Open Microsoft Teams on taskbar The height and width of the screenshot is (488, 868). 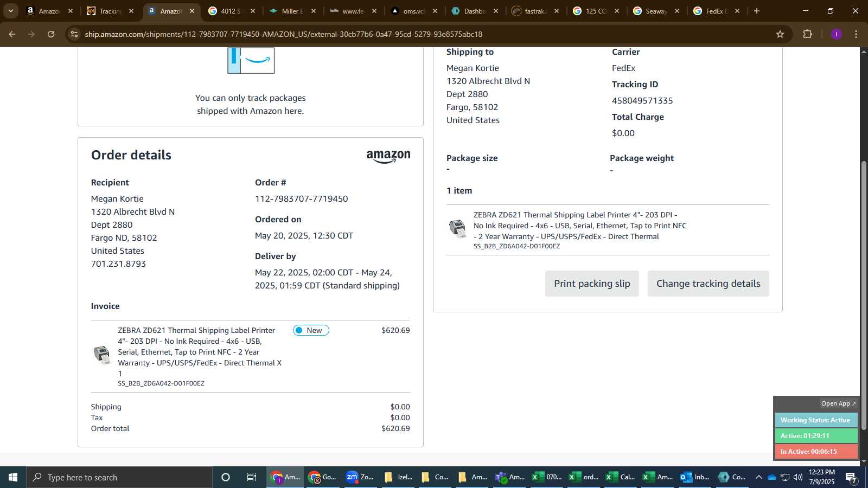pyautogui.click(x=509, y=477)
